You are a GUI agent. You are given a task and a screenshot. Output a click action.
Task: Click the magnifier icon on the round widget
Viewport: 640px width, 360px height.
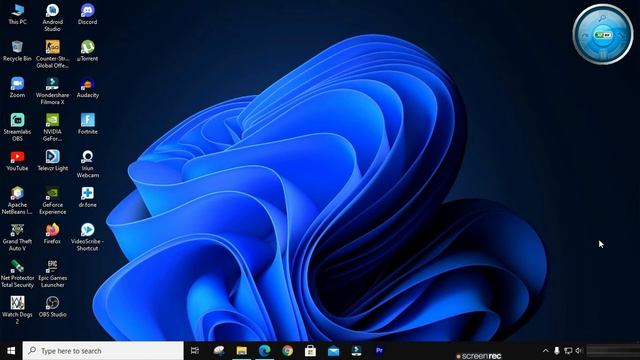pyautogui.click(x=602, y=18)
